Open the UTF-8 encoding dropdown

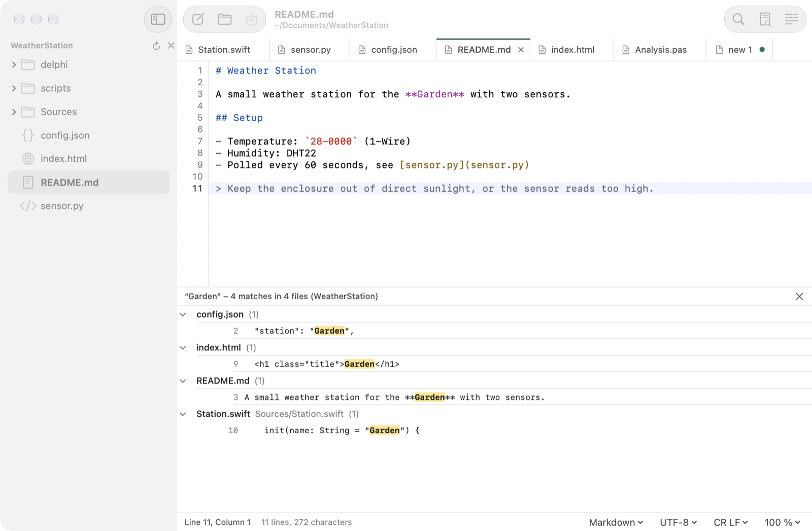tap(679, 522)
